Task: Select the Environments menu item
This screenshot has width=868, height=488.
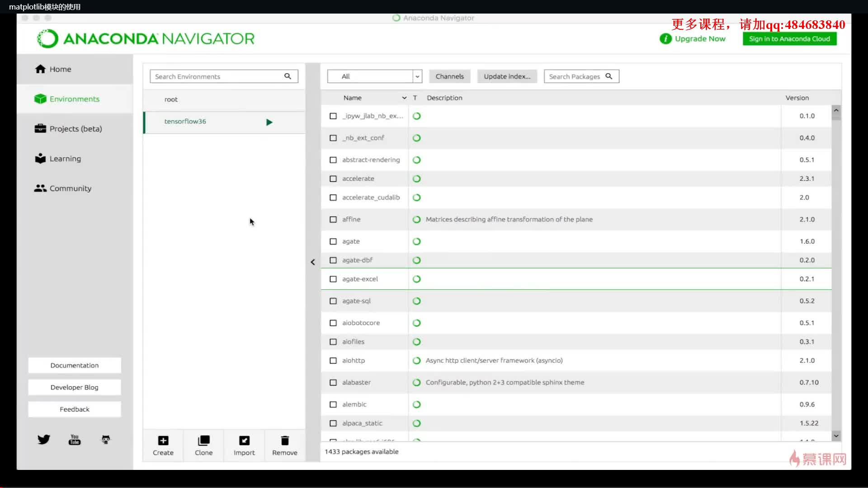Action: 75,99
